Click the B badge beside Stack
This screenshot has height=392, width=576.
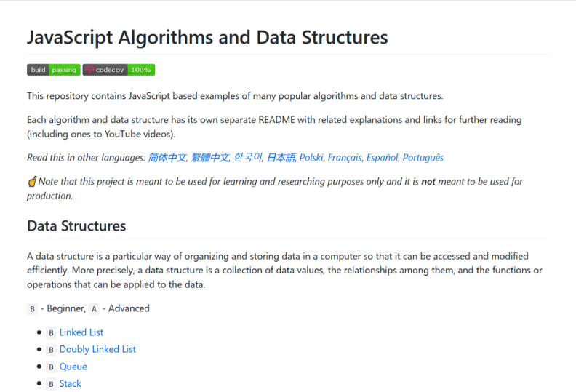coord(51,383)
